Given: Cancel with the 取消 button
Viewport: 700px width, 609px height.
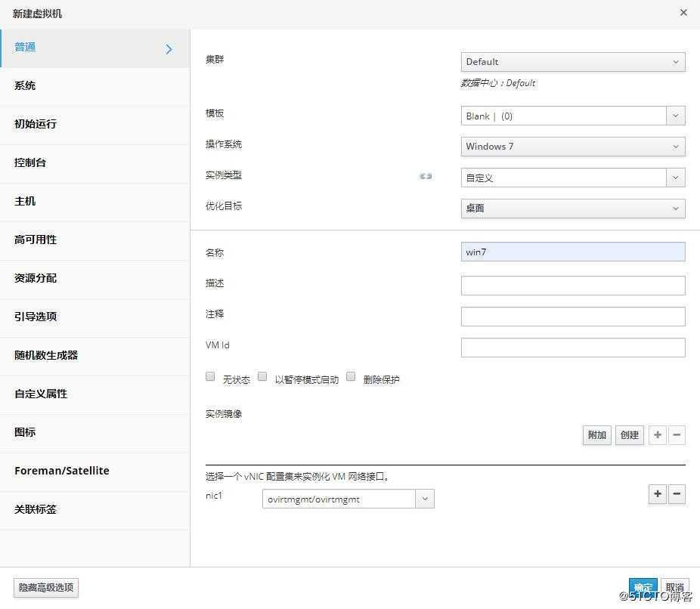Looking at the screenshot, I should (675, 588).
